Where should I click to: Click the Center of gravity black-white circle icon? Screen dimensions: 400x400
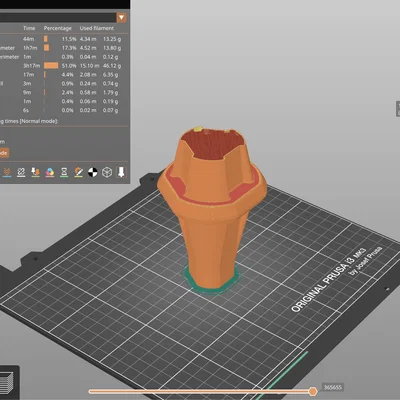[x=93, y=172]
